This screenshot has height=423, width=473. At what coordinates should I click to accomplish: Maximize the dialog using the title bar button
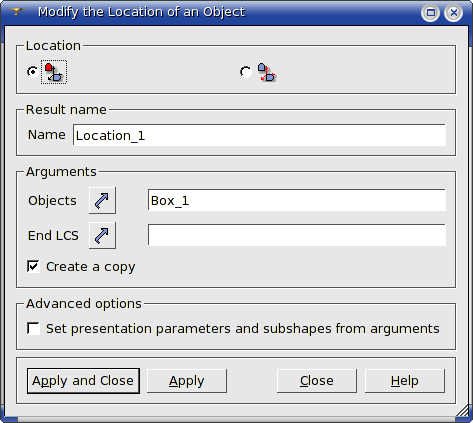430,13
